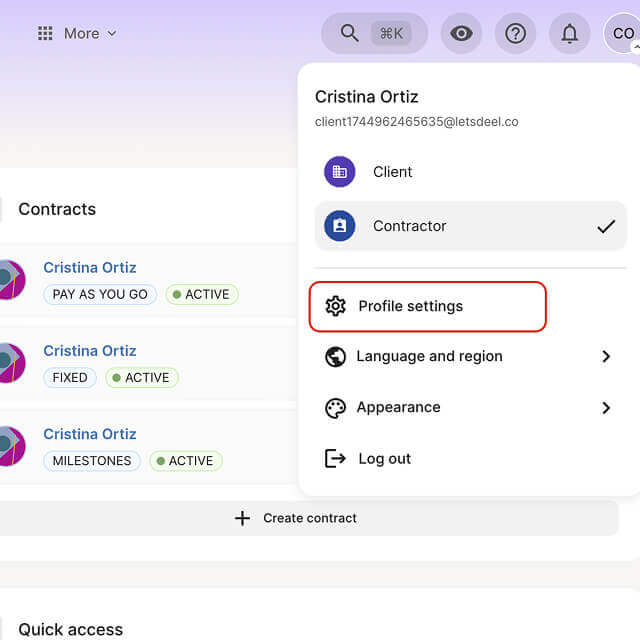
Task: Click the Profile settings gear icon
Action: (x=336, y=306)
